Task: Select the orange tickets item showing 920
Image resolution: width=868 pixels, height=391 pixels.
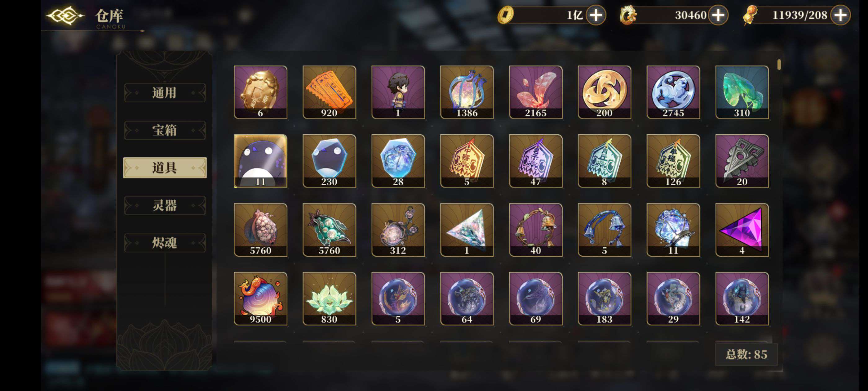Action: tap(329, 92)
